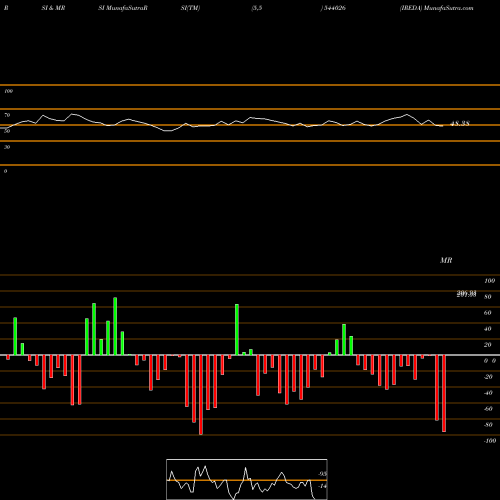Click the "20" axis label on MR histogram
Screen dimensions: 500x500
(x=488, y=345)
